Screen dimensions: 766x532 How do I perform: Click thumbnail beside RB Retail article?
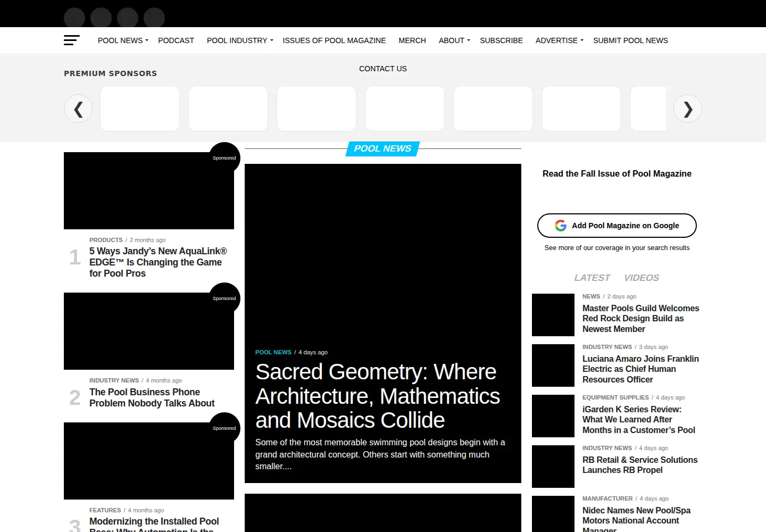tap(553, 467)
